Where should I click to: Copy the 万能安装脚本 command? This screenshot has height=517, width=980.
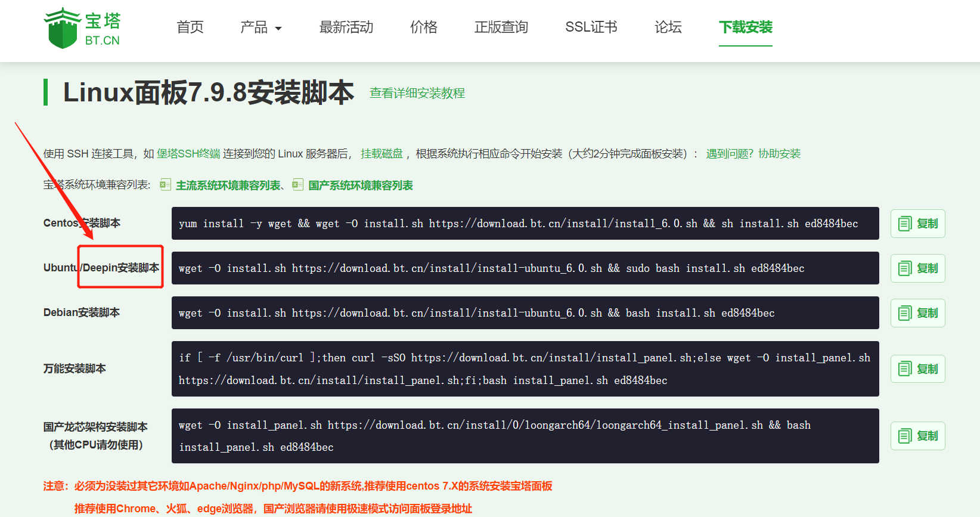[x=918, y=369]
